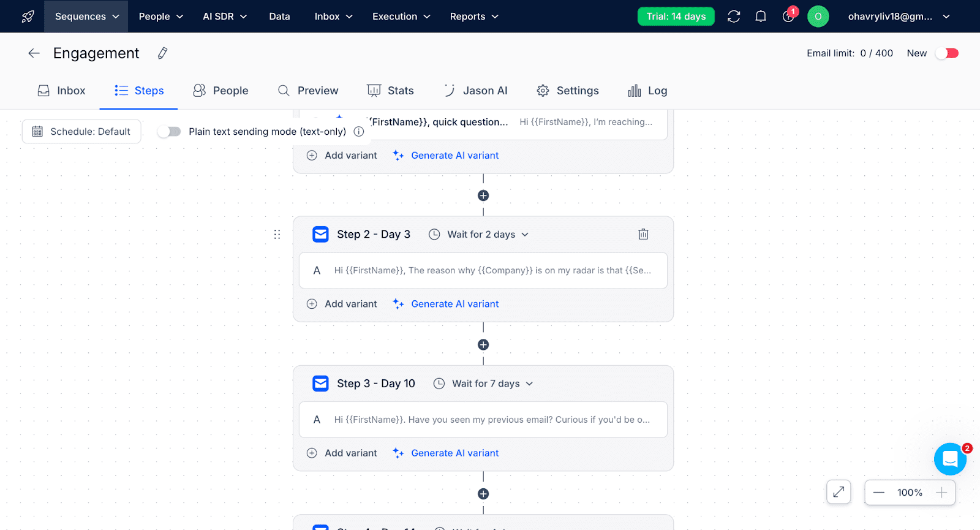Screen dimensions: 980x530
Task: Click Generate AI variant in Step 3
Action: pyautogui.click(x=454, y=453)
